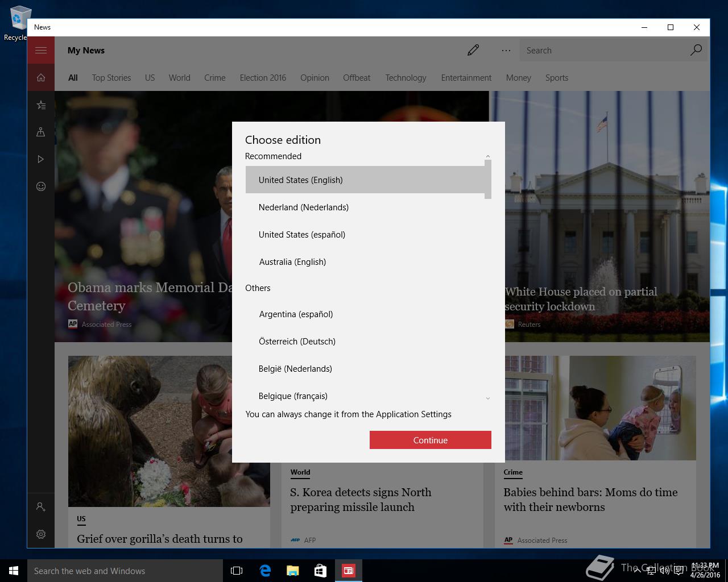Open Obama marks Memorial Day headline
This screenshot has width=728, height=582.
[151, 296]
